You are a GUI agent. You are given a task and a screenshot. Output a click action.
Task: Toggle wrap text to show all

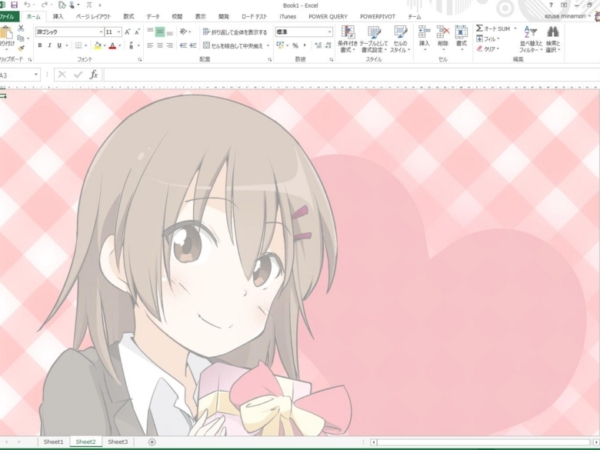pyautogui.click(x=235, y=32)
